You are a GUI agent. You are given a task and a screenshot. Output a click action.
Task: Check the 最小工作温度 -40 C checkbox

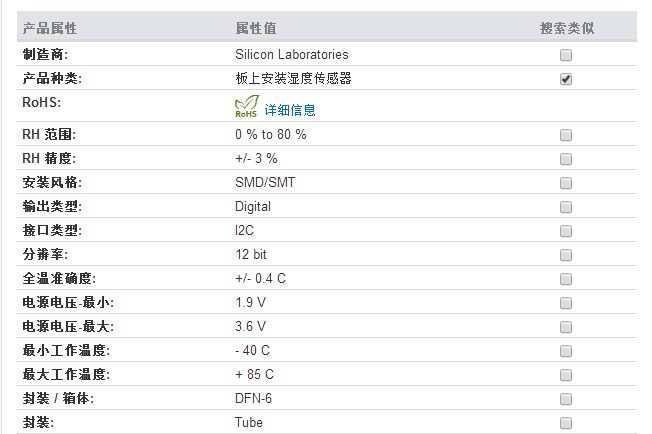(566, 351)
